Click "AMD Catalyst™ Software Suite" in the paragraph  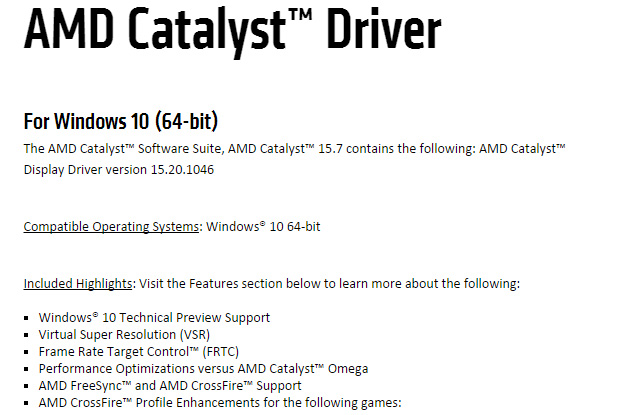coord(130,149)
